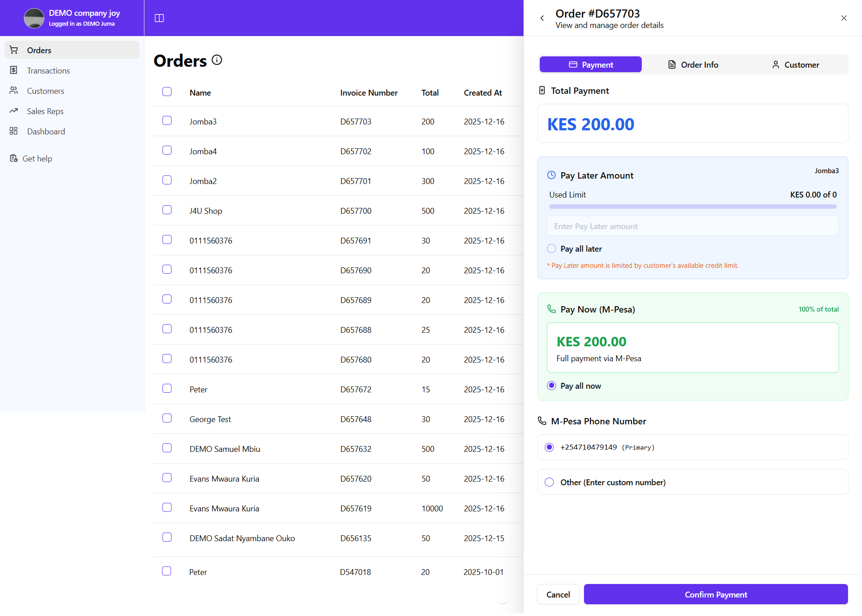Image resolution: width=862 pixels, height=616 pixels.
Task: Choose Other to enter custom M-Pesa number
Action: (x=549, y=482)
